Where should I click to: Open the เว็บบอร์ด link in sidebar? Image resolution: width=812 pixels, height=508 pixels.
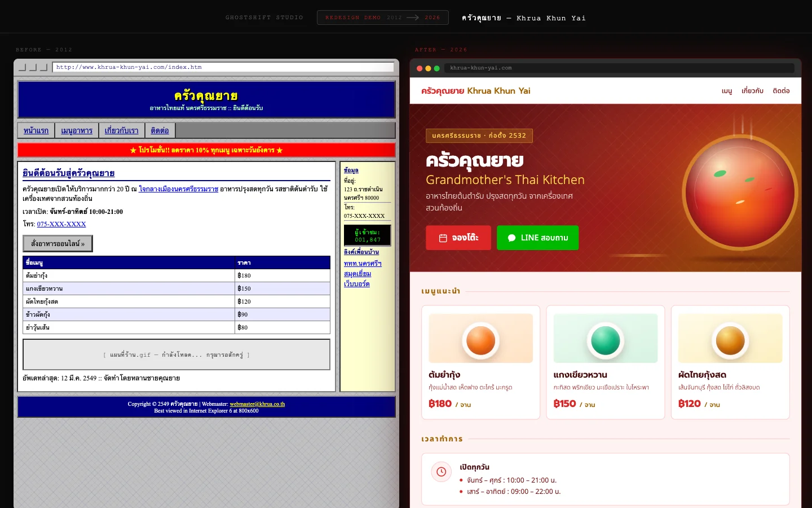(x=357, y=284)
